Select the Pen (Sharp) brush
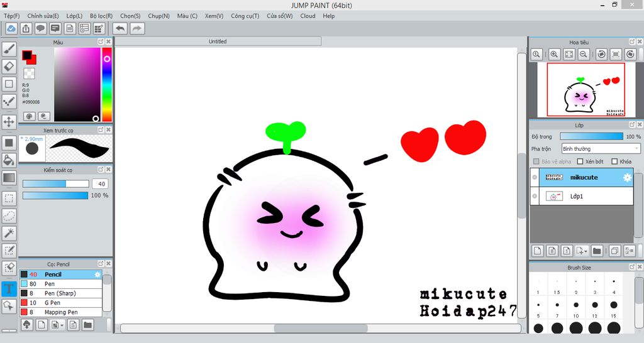 tap(61, 293)
